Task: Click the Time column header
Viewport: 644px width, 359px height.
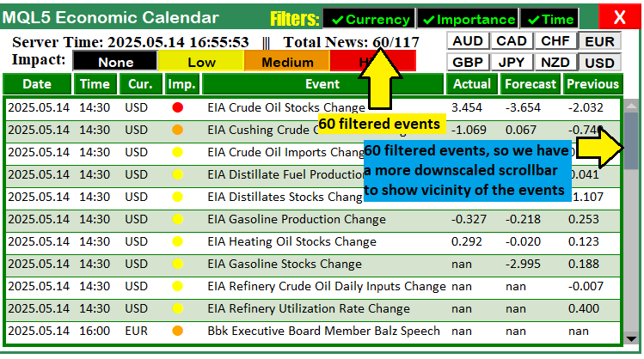Action: [95, 84]
